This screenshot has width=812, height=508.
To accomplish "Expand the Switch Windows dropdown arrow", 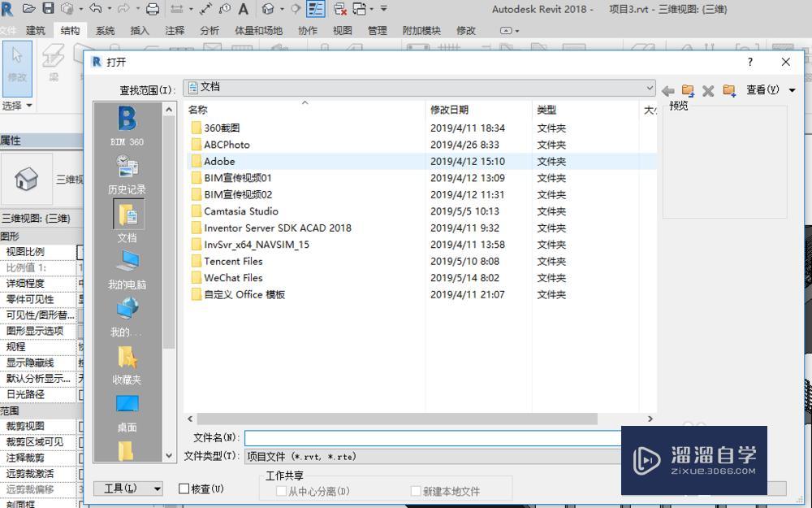I will [x=372, y=9].
